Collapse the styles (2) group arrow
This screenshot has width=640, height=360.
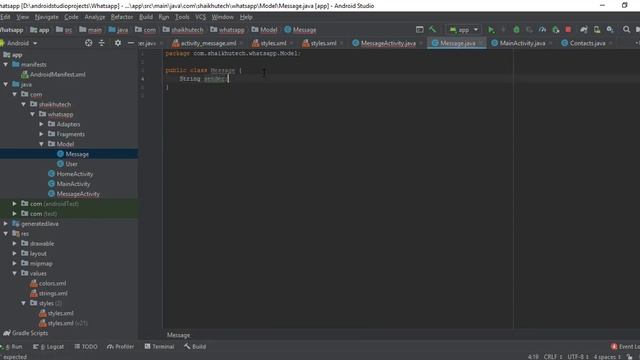[x=24, y=303]
